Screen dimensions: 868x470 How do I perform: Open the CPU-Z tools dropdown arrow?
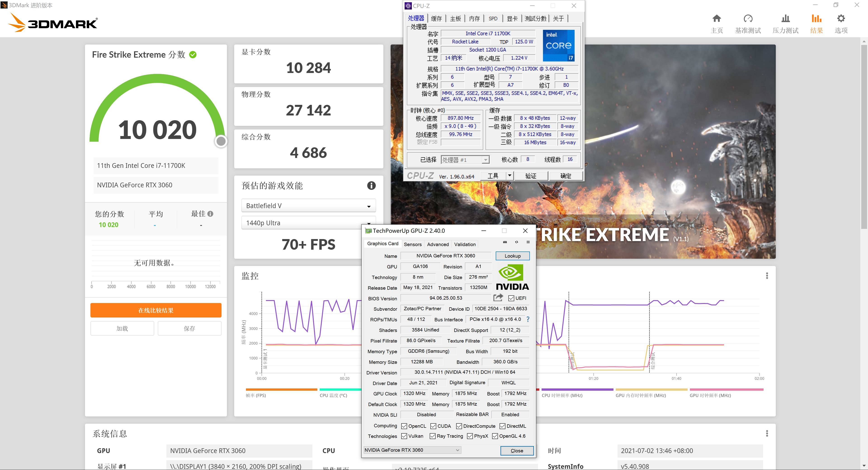point(509,176)
